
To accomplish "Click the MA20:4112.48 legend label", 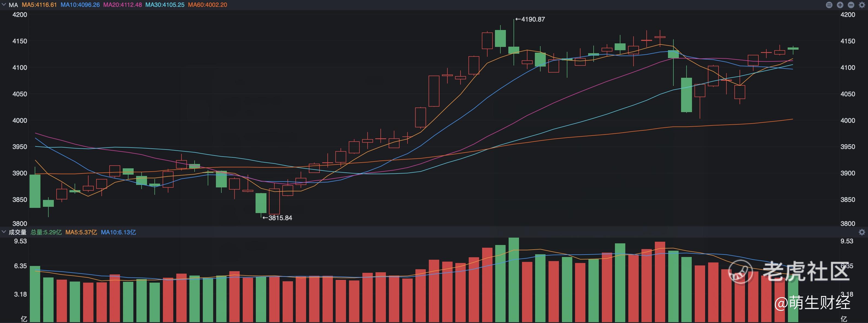I will click(x=122, y=5).
